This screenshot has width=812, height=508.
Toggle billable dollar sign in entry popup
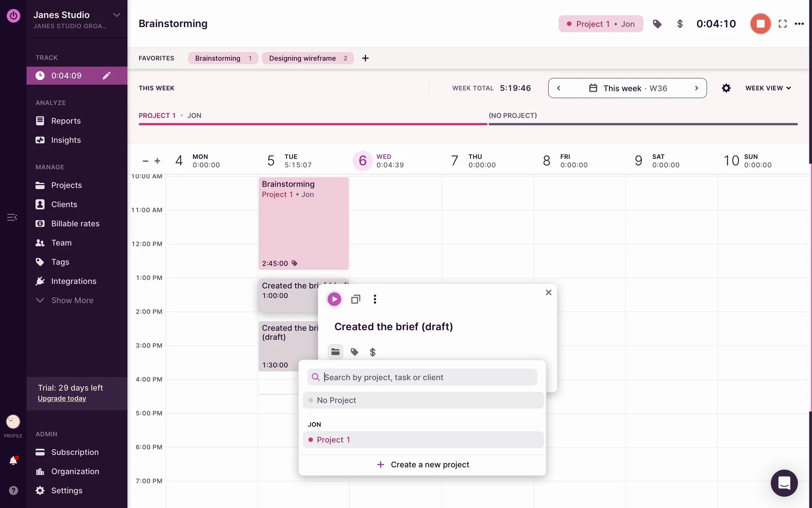click(373, 352)
